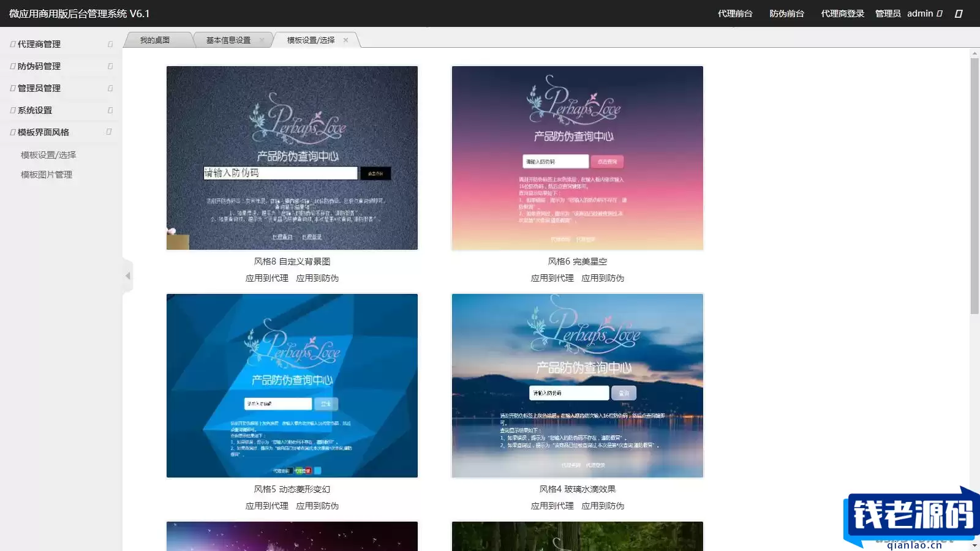Apply 风格8 自定义背景图 to 防伪
The height and width of the screenshot is (551, 980).
[x=317, y=278]
